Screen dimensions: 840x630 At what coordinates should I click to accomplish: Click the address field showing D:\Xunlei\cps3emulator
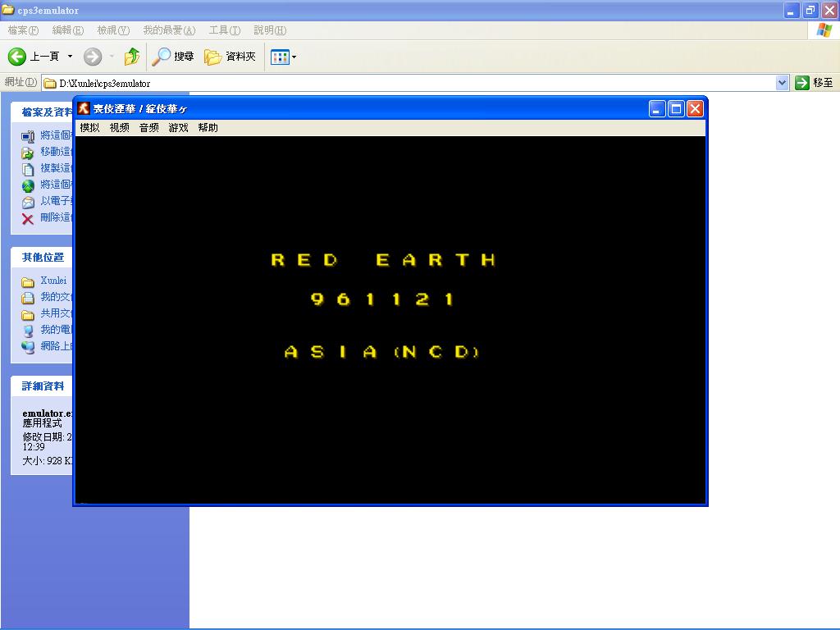point(410,83)
